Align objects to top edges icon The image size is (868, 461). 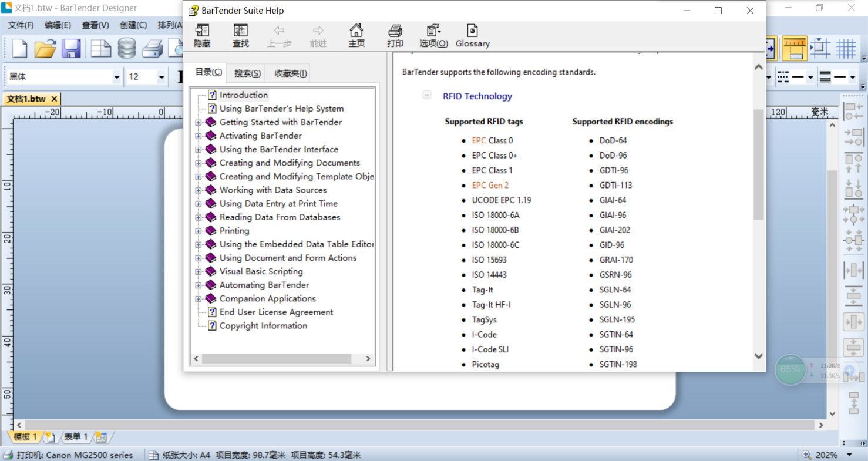tap(853, 163)
